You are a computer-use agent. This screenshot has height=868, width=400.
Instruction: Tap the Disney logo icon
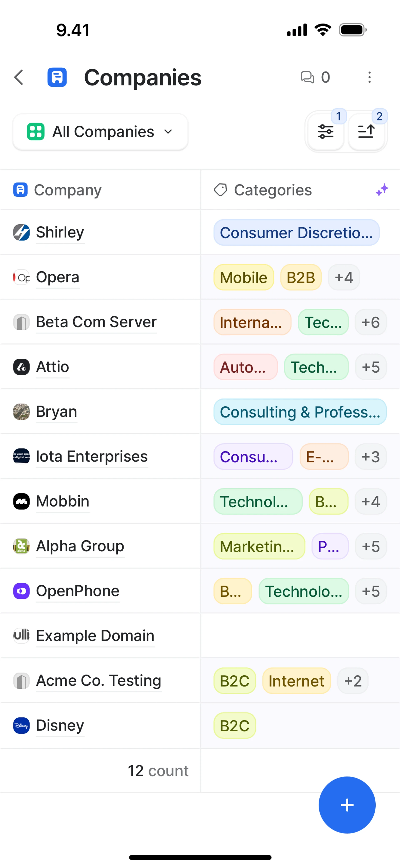tap(21, 726)
